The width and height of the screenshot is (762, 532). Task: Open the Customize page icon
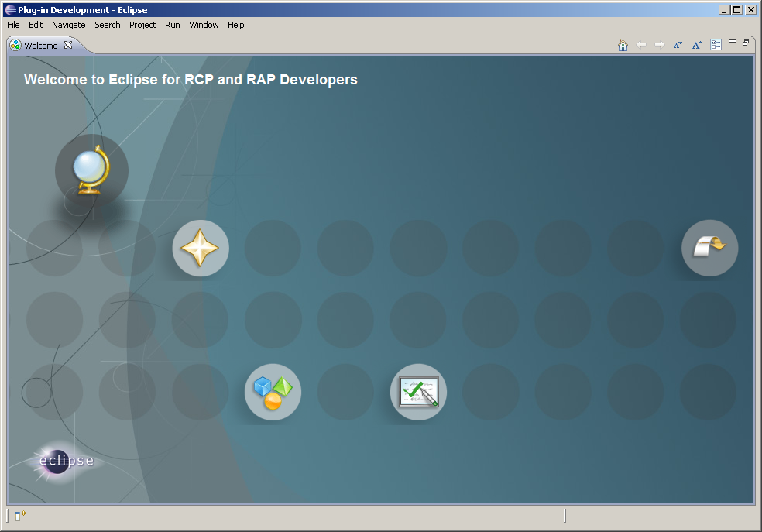pyautogui.click(x=716, y=45)
